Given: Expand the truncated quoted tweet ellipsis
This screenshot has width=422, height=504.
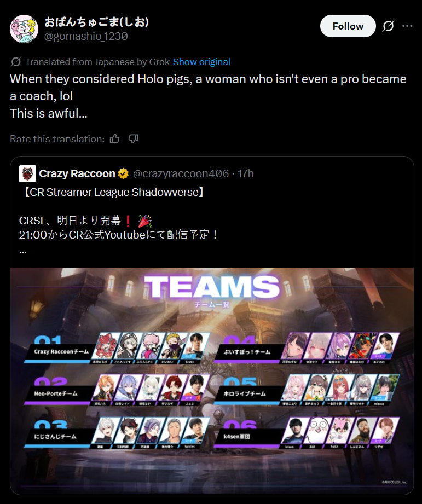Looking at the screenshot, I should [x=23, y=251].
